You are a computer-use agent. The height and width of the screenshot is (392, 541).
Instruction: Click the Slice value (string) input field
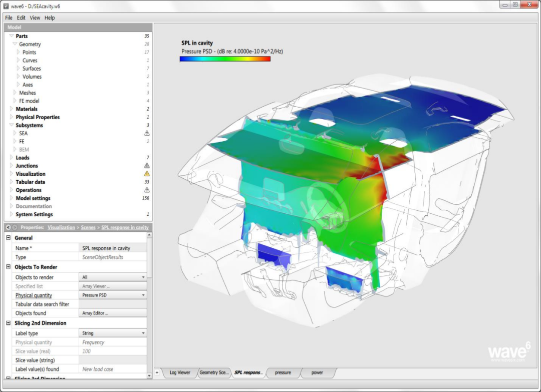[113, 360]
